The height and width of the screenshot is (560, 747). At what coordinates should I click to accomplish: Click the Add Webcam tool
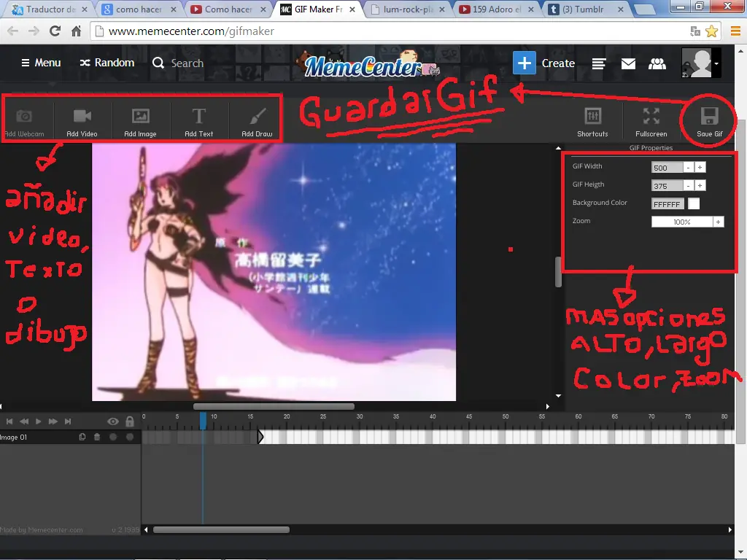[x=24, y=122]
